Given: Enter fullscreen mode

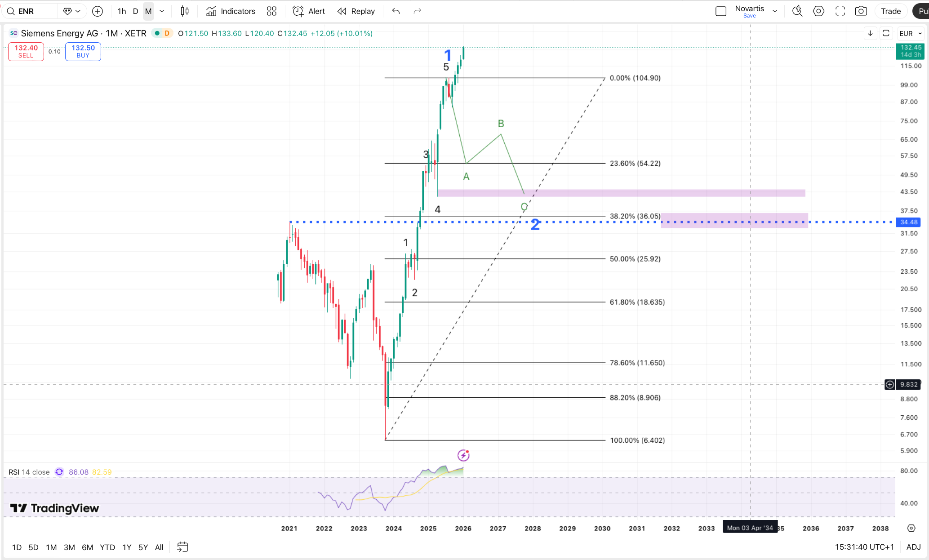Looking at the screenshot, I should click(x=840, y=11).
